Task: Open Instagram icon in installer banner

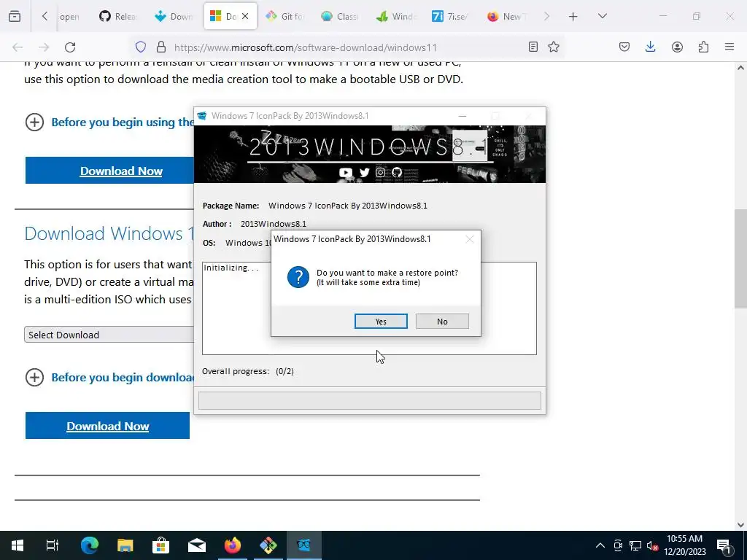Action: (x=380, y=172)
